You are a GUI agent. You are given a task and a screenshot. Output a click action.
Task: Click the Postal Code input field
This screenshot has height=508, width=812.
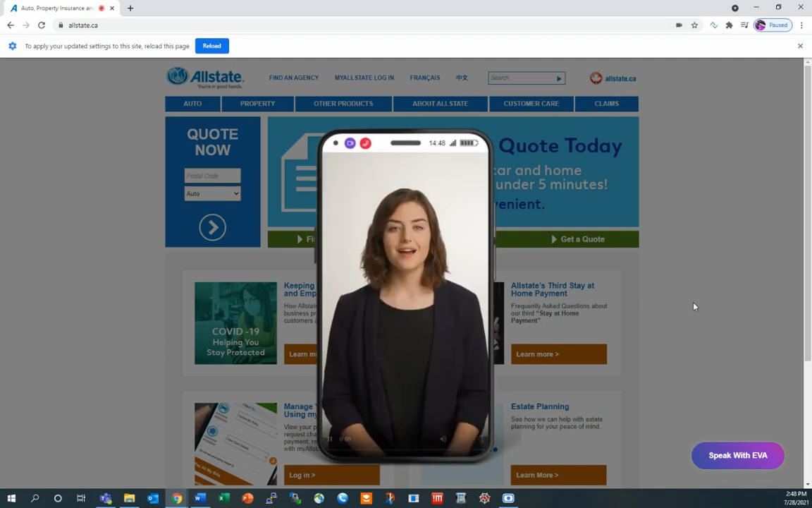click(212, 176)
